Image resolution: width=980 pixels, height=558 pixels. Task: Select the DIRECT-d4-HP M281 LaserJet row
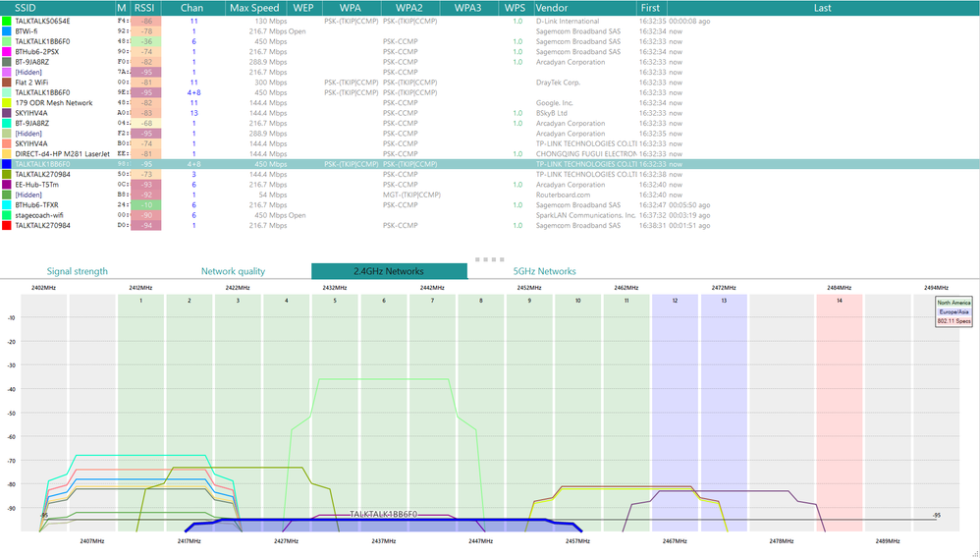tap(490, 154)
